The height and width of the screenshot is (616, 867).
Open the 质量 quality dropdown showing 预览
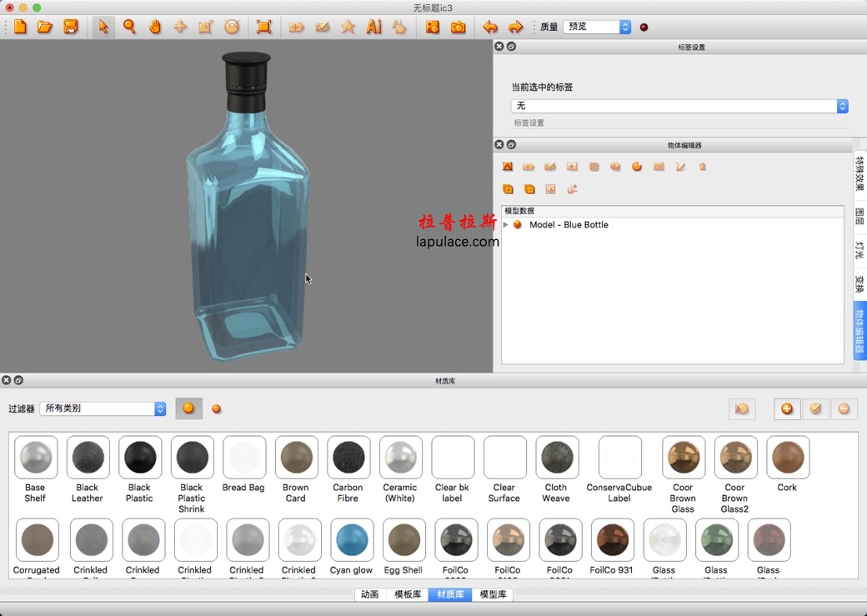click(595, 26)
